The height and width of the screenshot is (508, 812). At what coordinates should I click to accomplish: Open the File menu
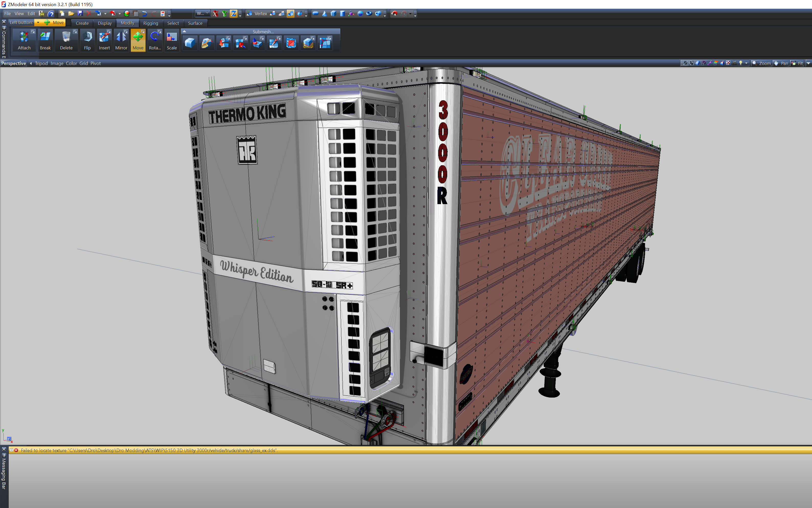7,14
